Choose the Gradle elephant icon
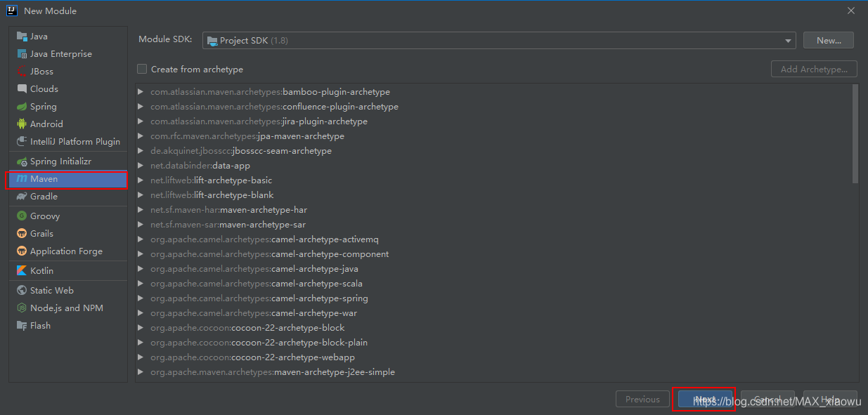The image size is (868, 415). click(x=22, y=197)
